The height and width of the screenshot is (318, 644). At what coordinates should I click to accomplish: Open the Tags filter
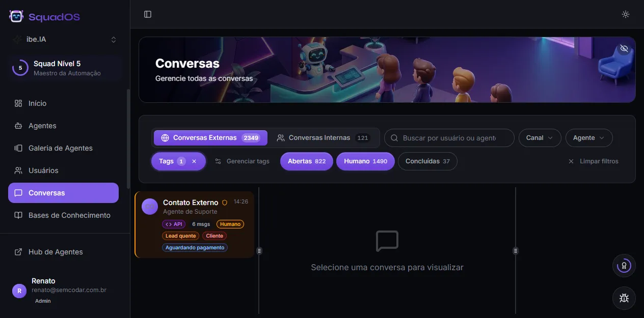click(178, 161)
